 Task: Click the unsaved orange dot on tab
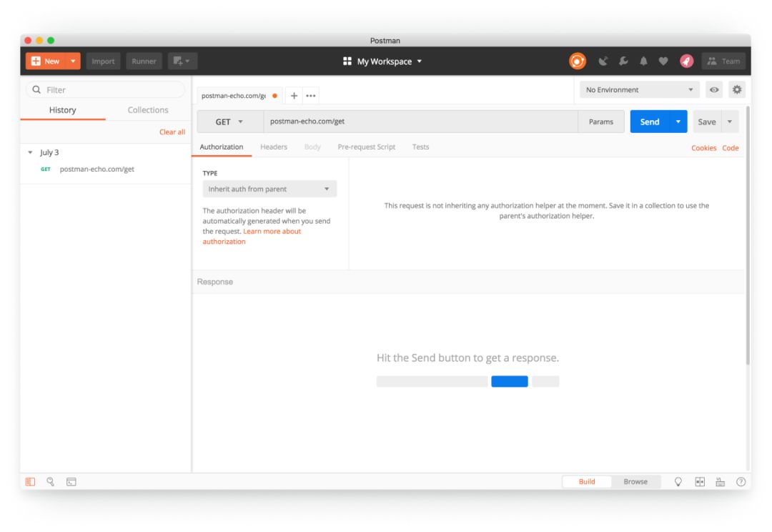[x=274, y=96]
